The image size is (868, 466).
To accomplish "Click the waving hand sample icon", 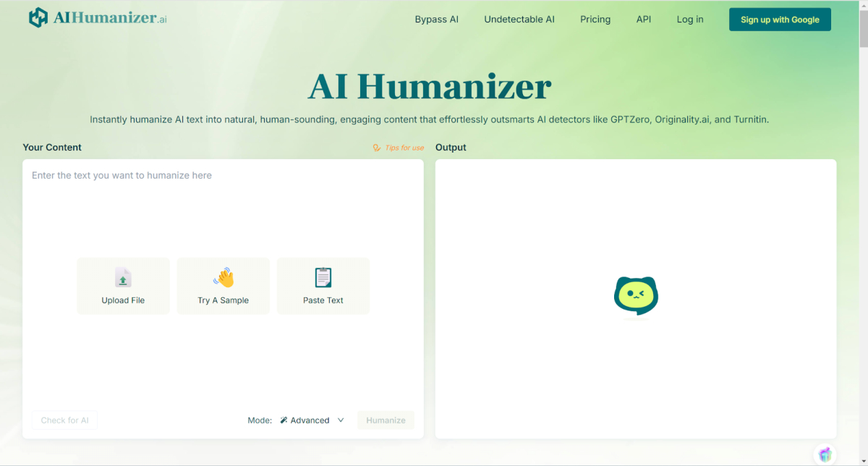I will click(224, 278).
